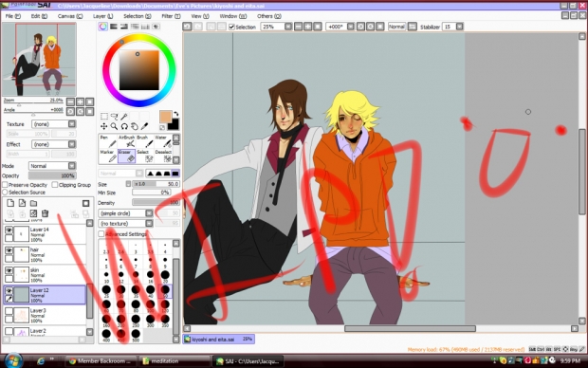Choose Selection Source radio button
The height and width of the screenshot is (368, 588).
[5, 193]
